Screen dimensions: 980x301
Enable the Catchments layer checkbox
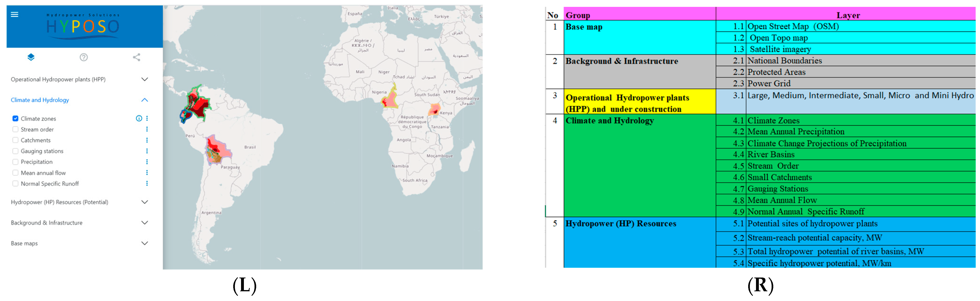(x=16, y=140)
